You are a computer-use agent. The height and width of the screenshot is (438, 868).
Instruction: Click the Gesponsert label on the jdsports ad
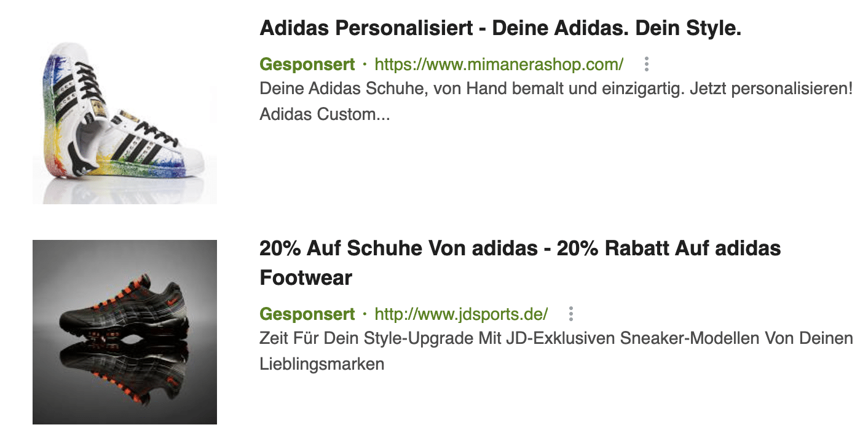307,314
